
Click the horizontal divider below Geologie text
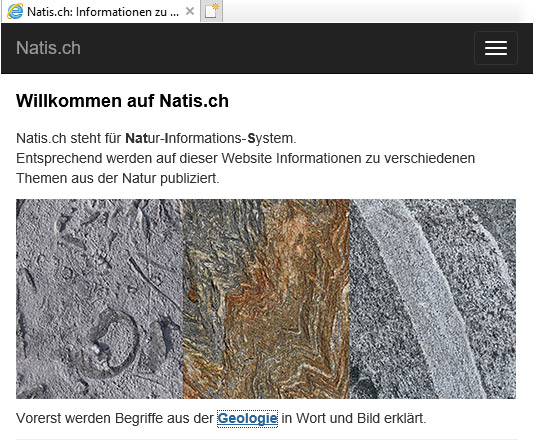[x=266, y=439]
